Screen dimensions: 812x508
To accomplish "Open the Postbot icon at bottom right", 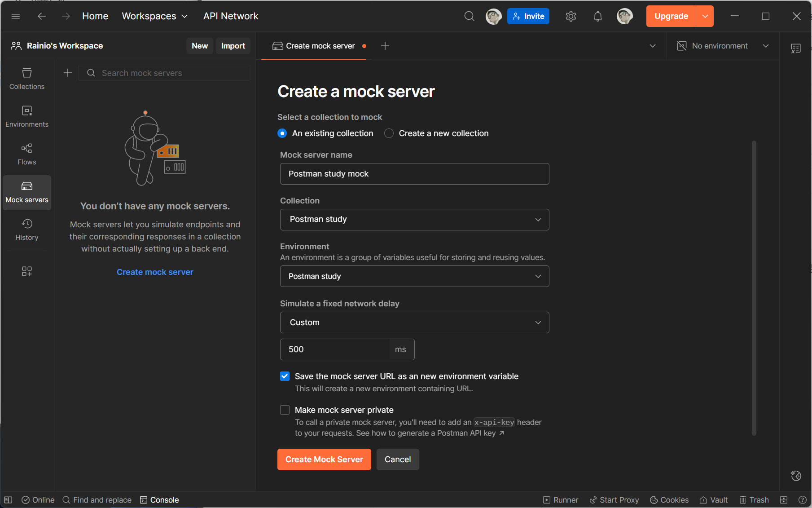I will point(796,476).
